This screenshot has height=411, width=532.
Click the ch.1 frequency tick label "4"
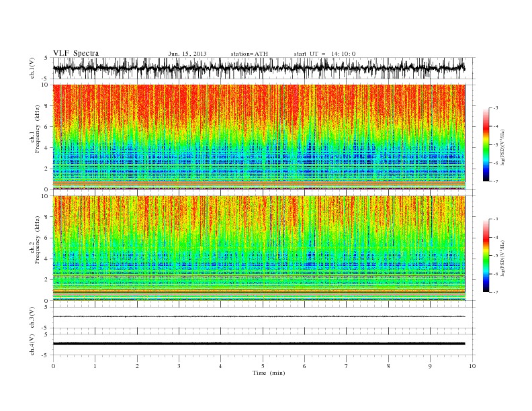tap(47, 148)
